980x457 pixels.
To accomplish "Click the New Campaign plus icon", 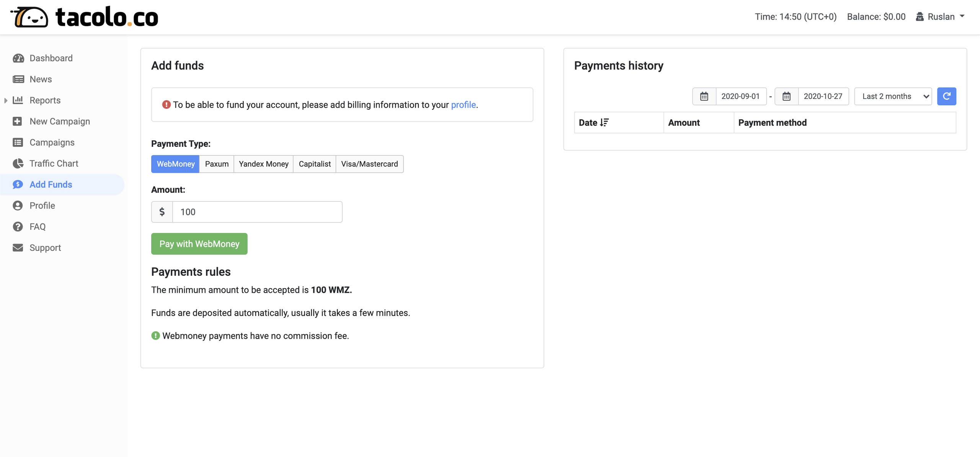I will point(17,121).
